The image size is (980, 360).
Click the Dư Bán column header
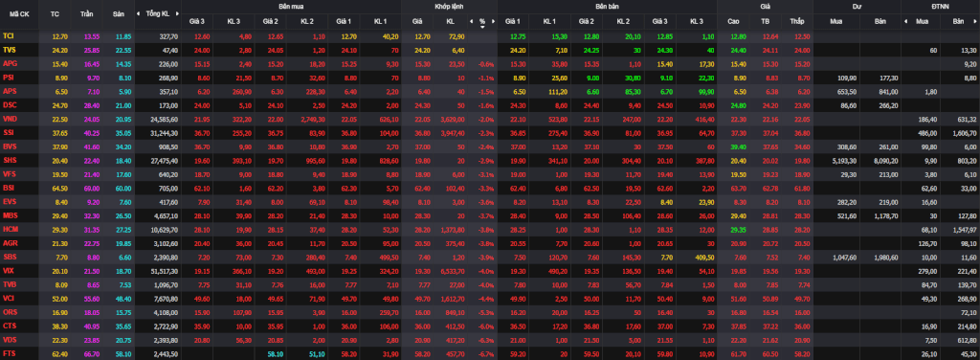pos(880,21)
